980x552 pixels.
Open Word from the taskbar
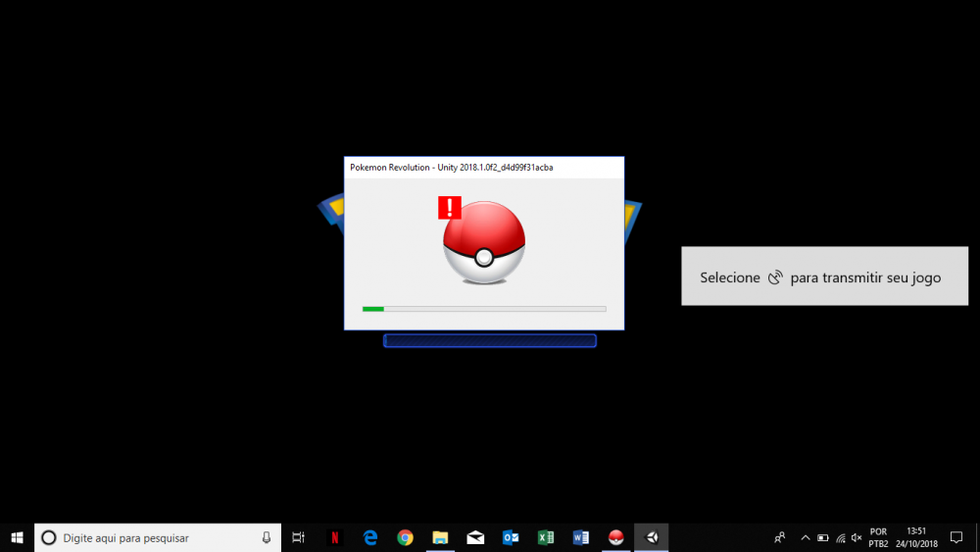(x=580, y=537)
